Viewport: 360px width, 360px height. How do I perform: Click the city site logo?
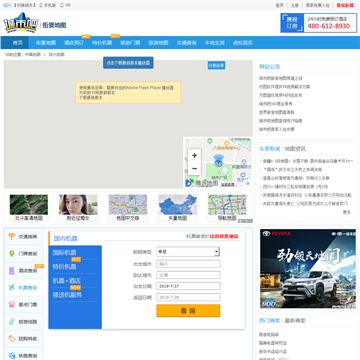21,23
